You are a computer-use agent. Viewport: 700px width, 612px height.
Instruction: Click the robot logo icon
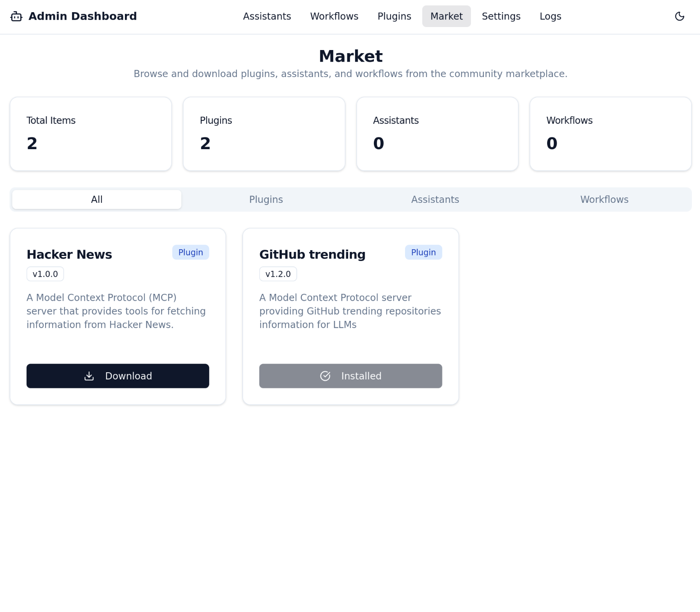point(16,17)
